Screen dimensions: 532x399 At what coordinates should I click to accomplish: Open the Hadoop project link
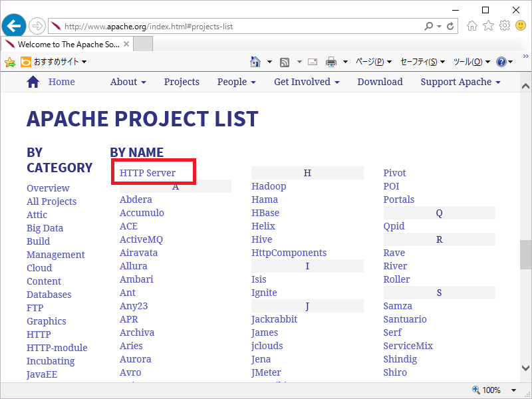pyautogui.click(x=269, y=186)
